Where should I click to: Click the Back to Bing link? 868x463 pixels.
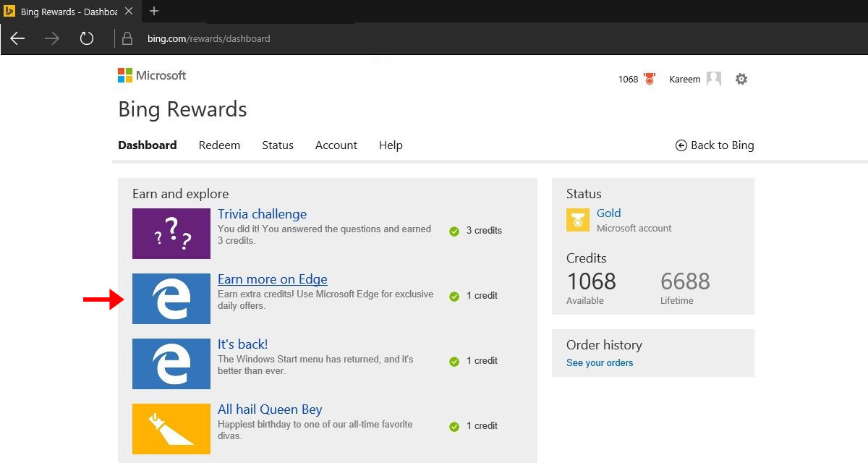tap(715, 145)
